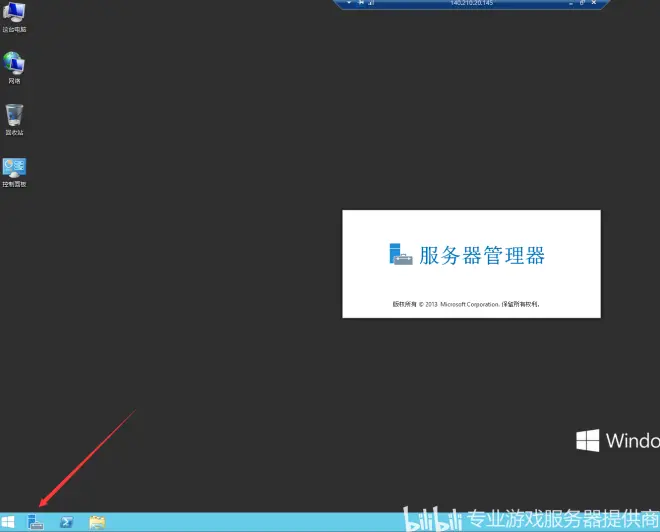The image size is (660, 532).
Task: Select the Network desktop icon
Action: (x=14, y=68)
